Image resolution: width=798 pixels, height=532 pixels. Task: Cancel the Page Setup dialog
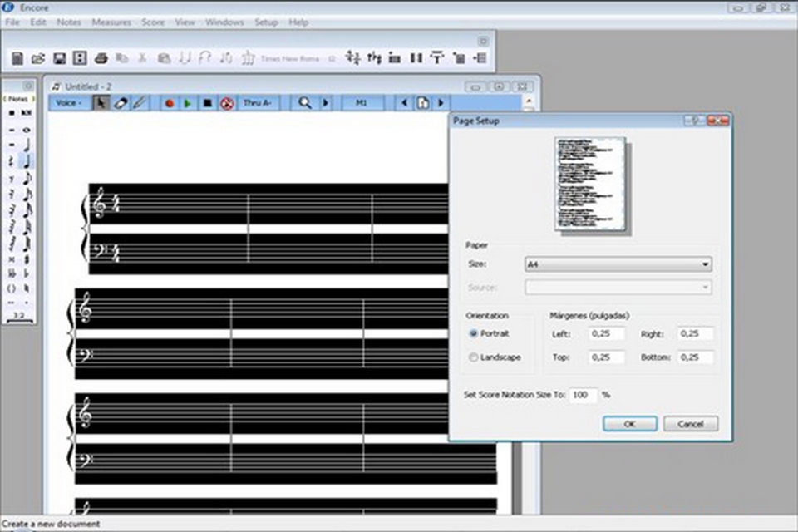click(690, 424)
